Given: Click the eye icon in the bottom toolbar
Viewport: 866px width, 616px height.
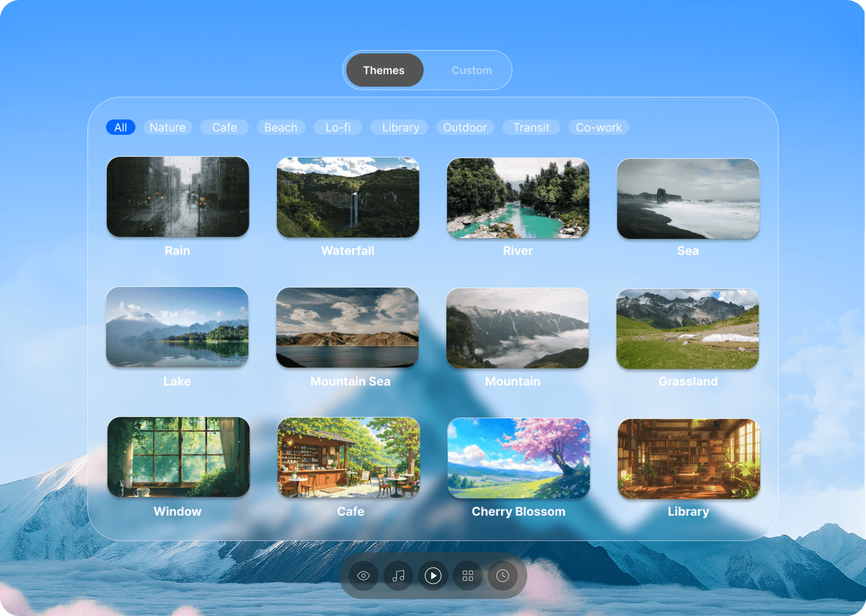Looking at the screenshot, I should coord(363,576).
